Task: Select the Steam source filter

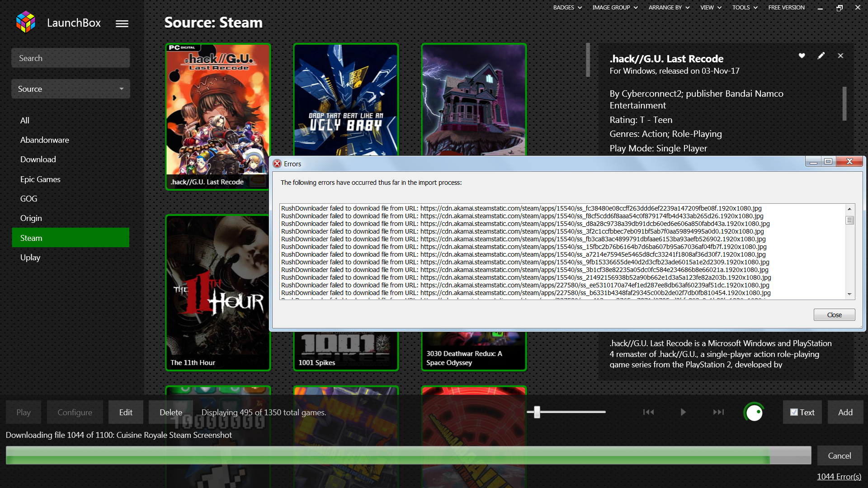Action: tap(71, 238)
